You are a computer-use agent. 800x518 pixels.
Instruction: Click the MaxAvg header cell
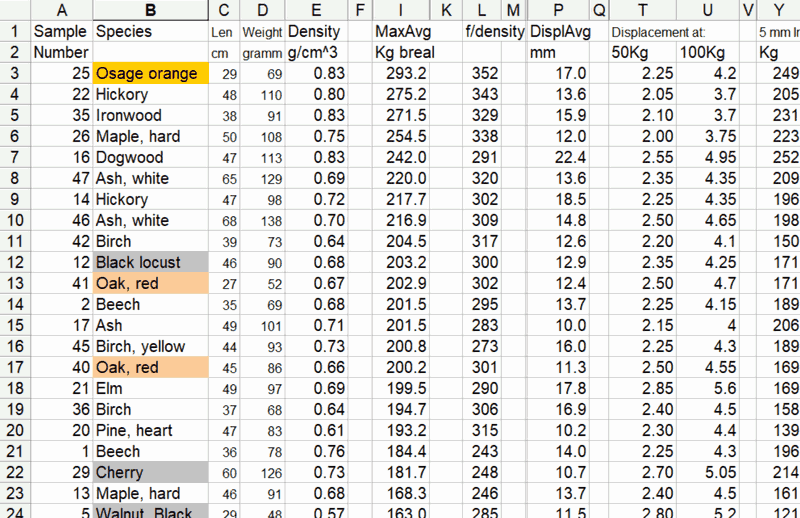click(x=400, y=31)
